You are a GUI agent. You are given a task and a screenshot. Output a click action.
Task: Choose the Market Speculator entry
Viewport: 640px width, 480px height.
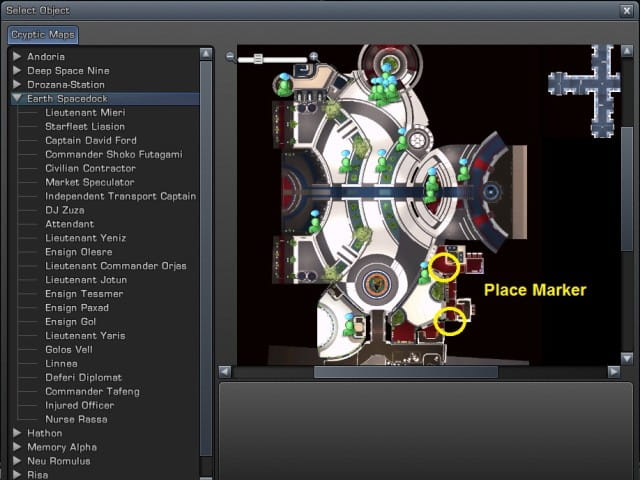[x=89, y=183]
